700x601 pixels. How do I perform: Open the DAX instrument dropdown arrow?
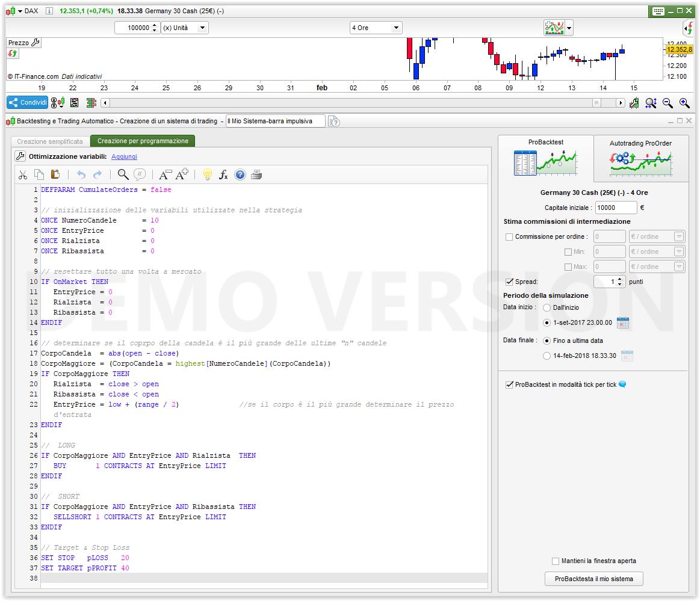[20, 11]
